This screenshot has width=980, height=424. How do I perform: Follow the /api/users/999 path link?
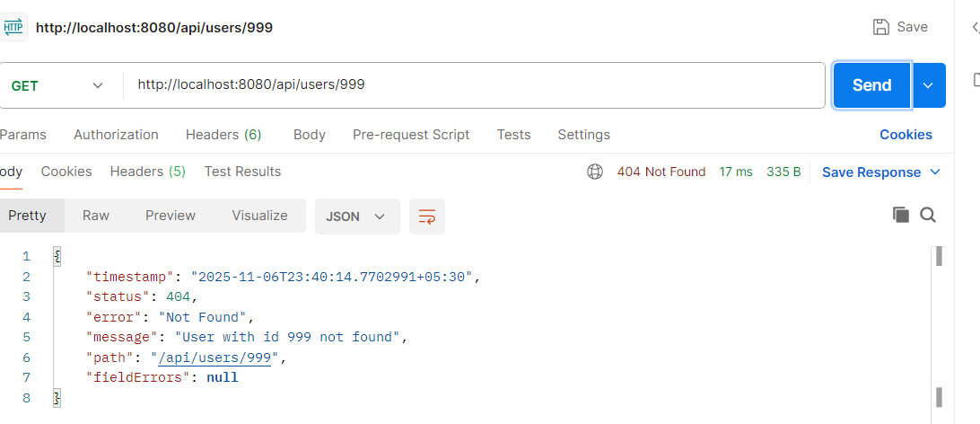[220, 358]
